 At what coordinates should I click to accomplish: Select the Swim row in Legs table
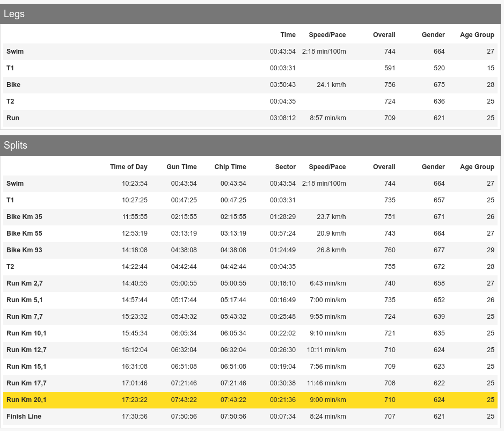[250, 52]
